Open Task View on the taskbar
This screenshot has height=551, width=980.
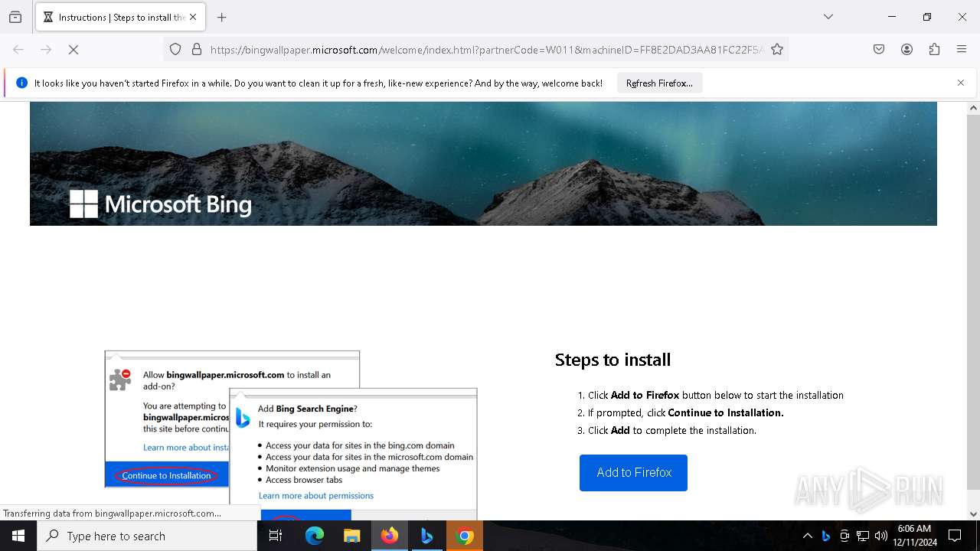click(x=276, y=536)
